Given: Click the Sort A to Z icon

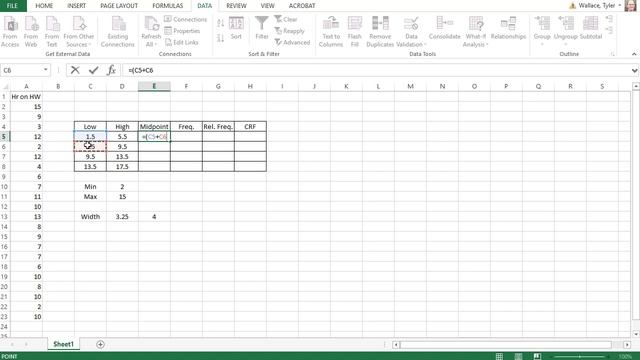Looking at the screenshot, I should point(220,23).
